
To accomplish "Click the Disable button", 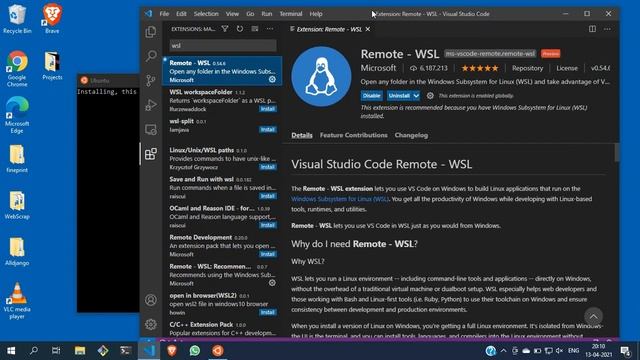I will (x=371, y=96).
